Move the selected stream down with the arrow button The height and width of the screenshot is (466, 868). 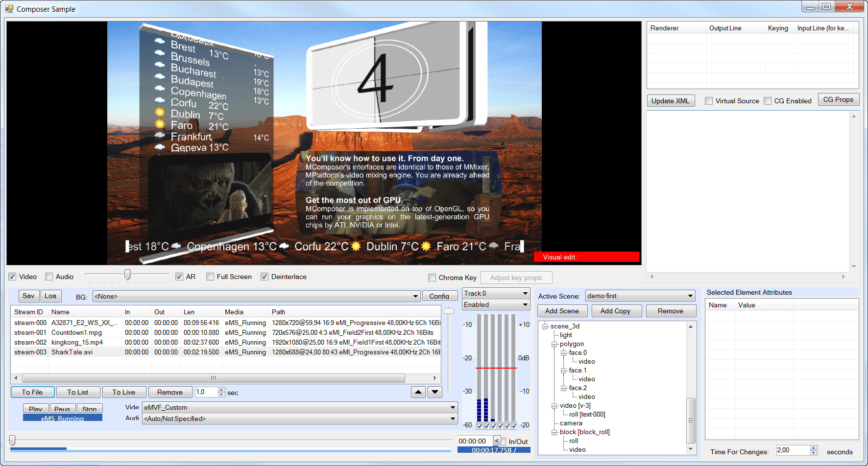[435, 392]
